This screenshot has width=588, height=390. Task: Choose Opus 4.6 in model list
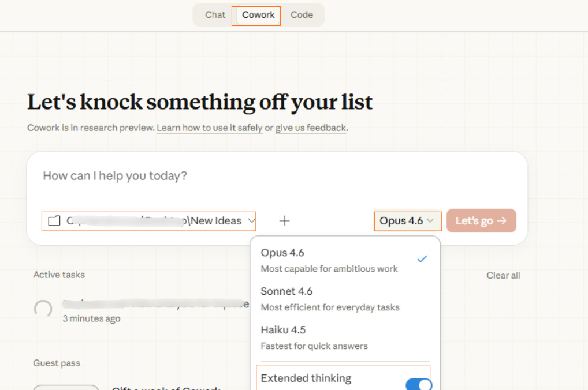tap(344, 260)
